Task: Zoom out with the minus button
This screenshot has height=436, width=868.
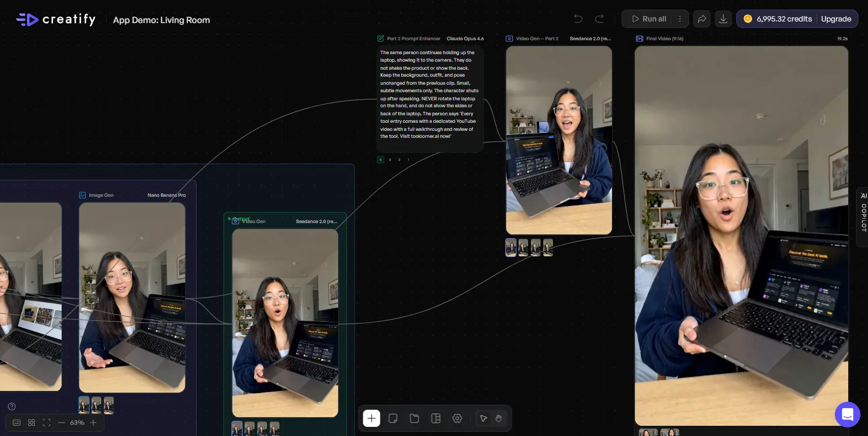Action: click(x=62, y=423)
